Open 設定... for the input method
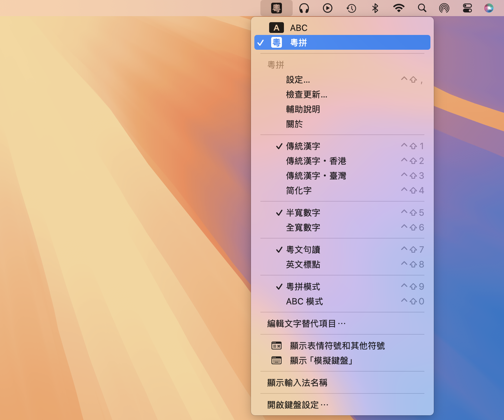This screenshot has width=504, height=420. [297, 80]
